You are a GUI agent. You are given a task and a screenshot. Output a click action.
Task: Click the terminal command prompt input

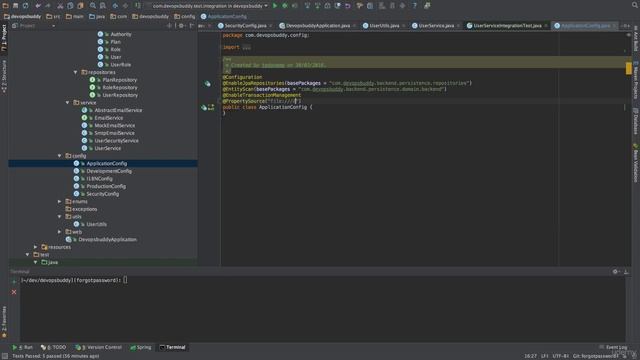125,280
